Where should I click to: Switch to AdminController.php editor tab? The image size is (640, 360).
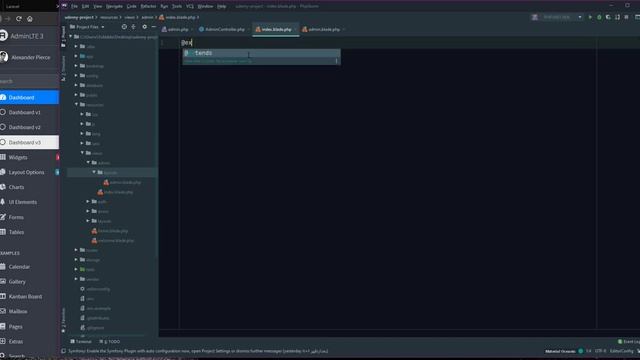click(x=224, y=29)
